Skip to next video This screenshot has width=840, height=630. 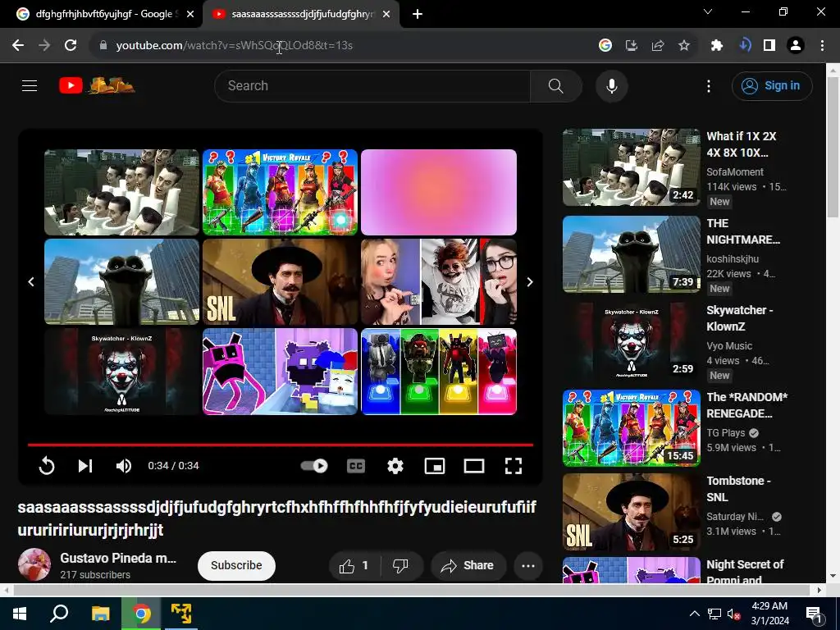(85, 466)
